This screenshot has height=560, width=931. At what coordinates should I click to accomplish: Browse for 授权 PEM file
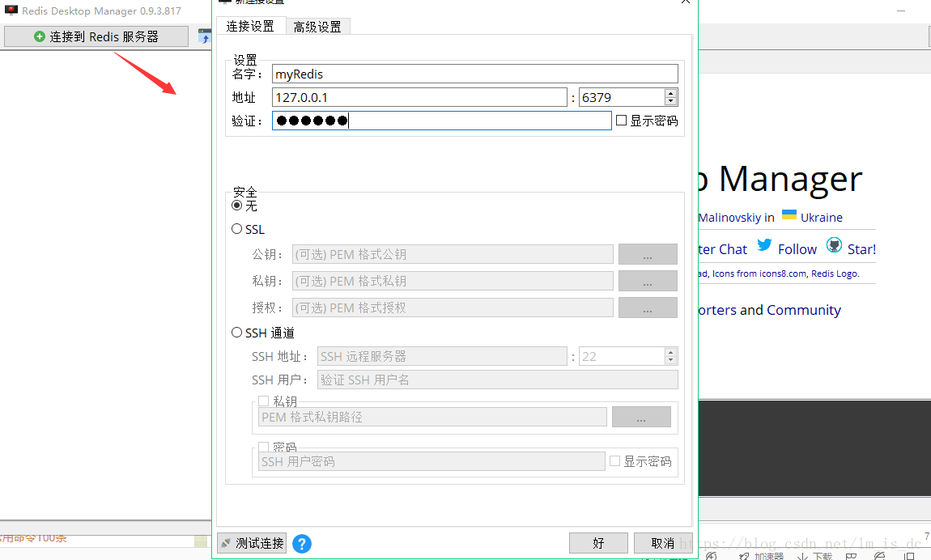648,308
